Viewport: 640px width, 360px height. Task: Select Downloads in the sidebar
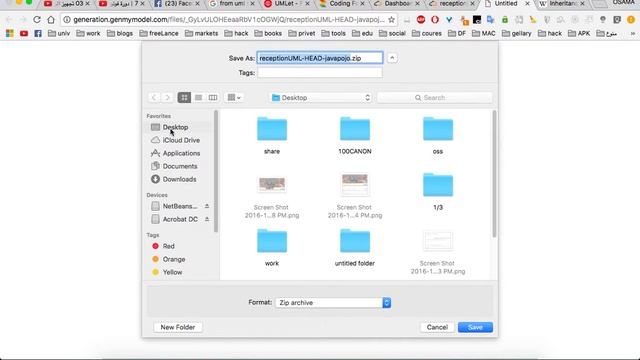pyautogui.click(x=179, y=179)
